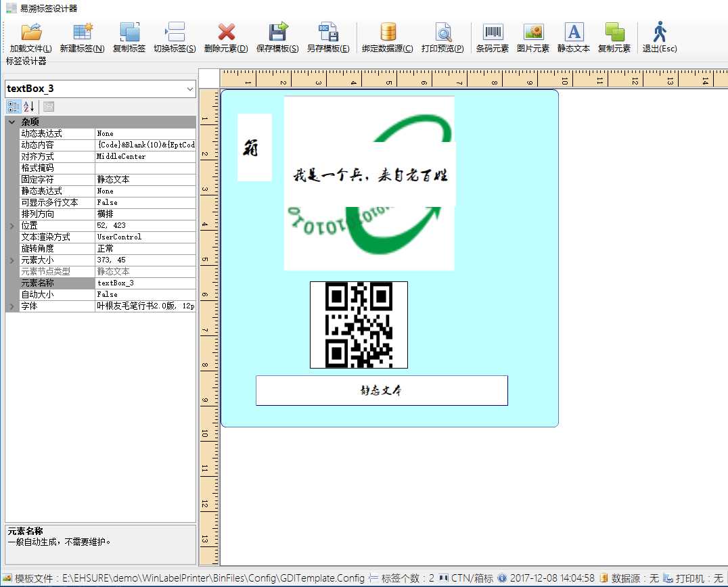Image resolution: width=728 pixels, height=587 pixels.
Task: Exit designer with 退出(Esc)
Action: tap(660, 38)
